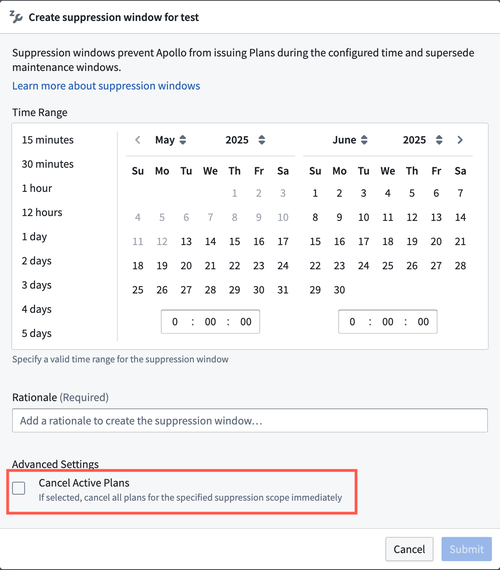500x570 pixels.
Task: Select May 31 on the calendar
Action: [x=283, y=290]
